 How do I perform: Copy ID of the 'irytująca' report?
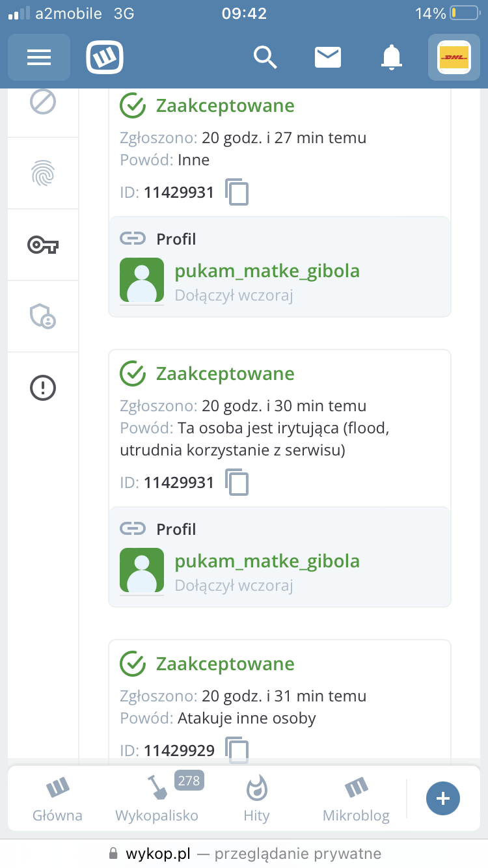(x=237, y=482)
